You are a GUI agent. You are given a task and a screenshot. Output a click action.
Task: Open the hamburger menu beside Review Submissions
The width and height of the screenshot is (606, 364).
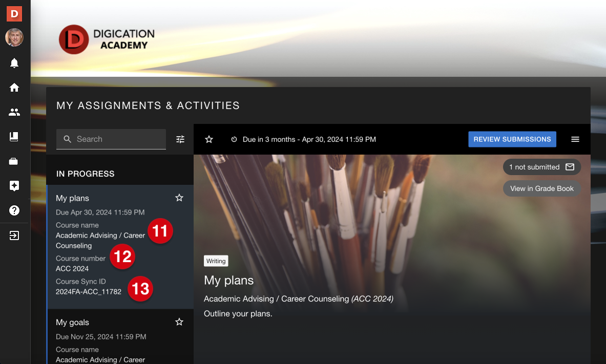[x=575, y=139]
